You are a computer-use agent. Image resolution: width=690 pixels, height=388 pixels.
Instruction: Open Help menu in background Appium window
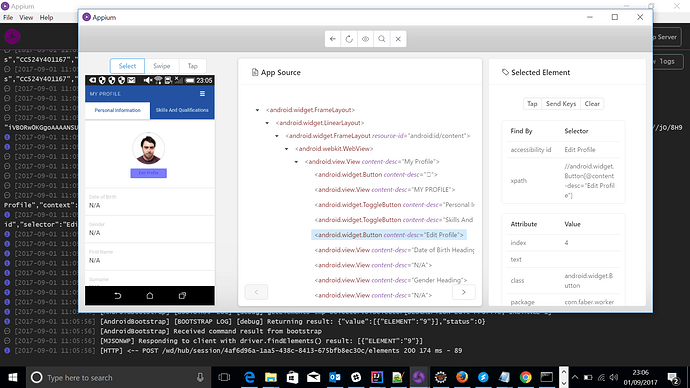point(46,18)
